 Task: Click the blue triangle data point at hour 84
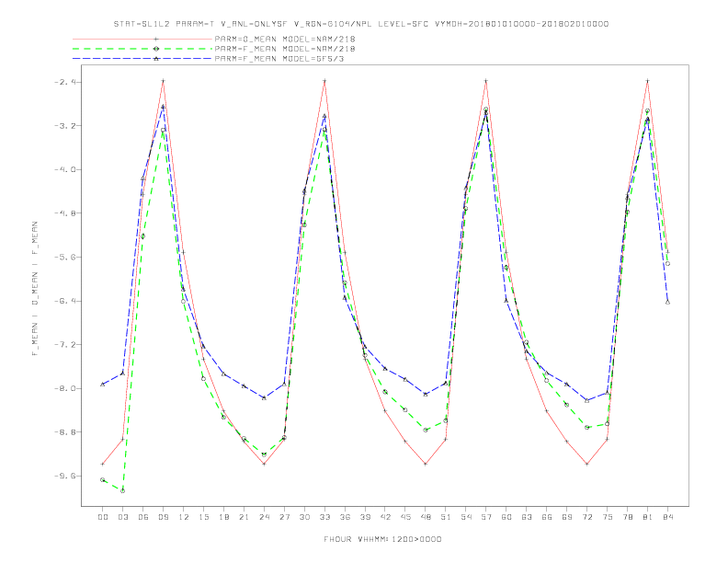[x=667, y=302]
